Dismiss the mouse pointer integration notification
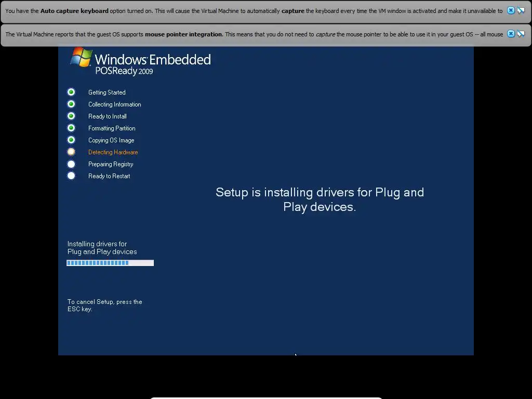The width and height of the screenshot is (532, 399). (511, 34)
